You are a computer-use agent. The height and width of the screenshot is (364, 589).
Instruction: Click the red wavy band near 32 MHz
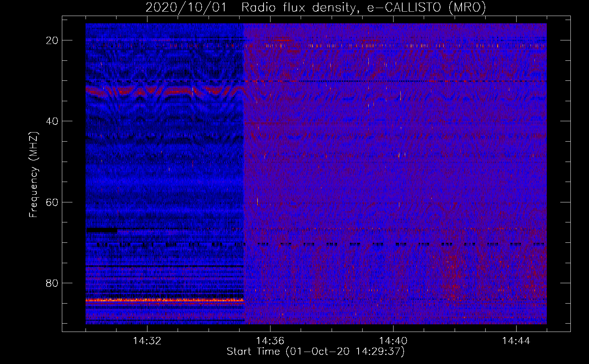tap(165, 91)
